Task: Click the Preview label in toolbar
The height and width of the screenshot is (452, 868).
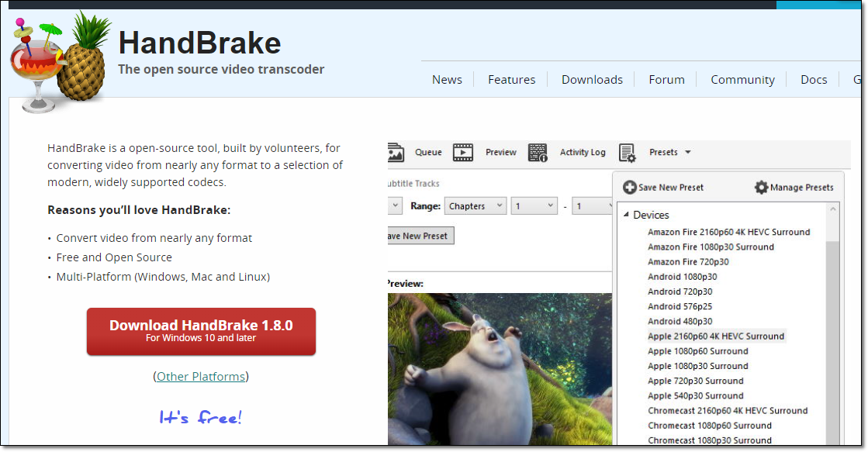Action: [501, 152]
